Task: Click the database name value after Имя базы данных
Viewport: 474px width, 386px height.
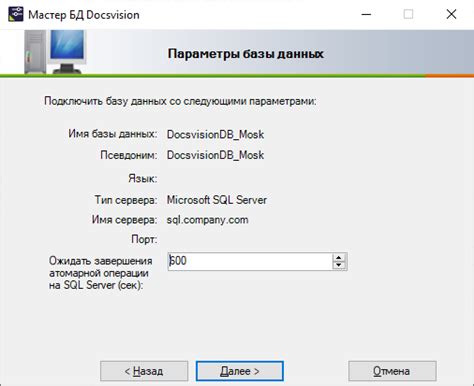Action: (x=215, y=134)
